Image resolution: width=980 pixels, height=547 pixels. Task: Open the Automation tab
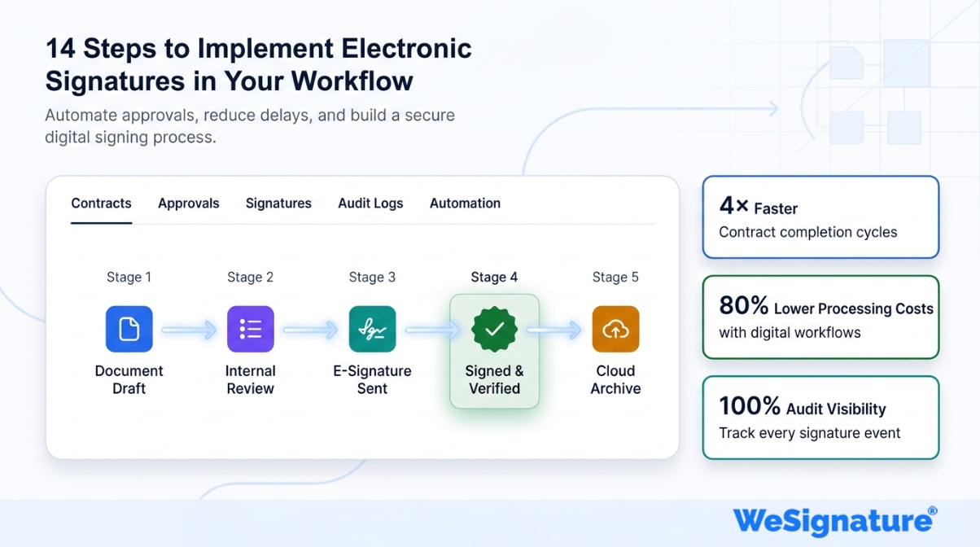[465, 203]
